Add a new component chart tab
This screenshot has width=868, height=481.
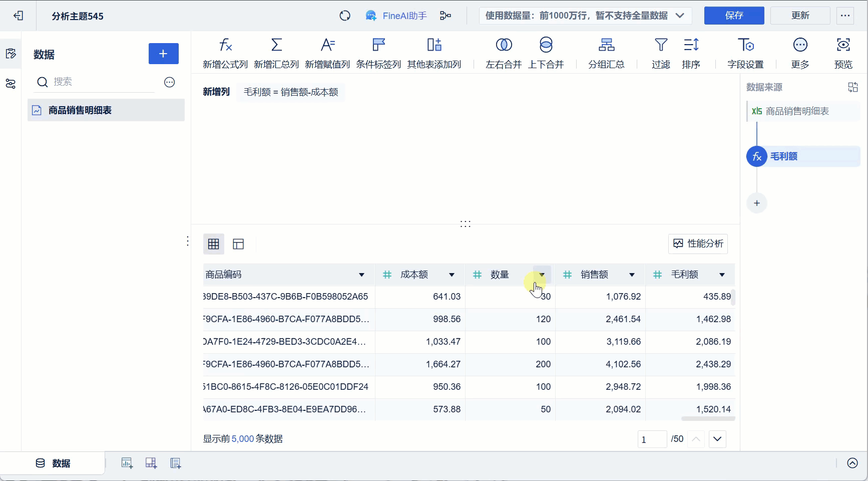coord(127,463)
